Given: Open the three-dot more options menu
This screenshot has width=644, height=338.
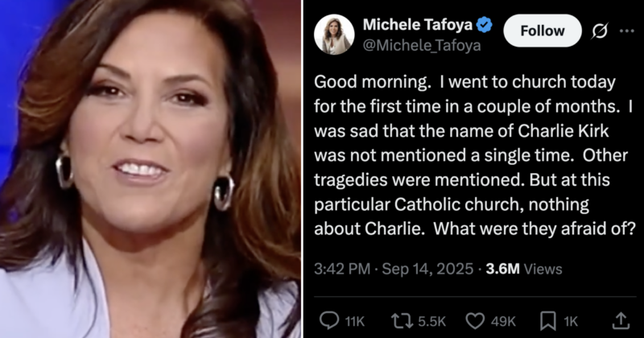Looking at the screenshot, I should coord(627,31).
